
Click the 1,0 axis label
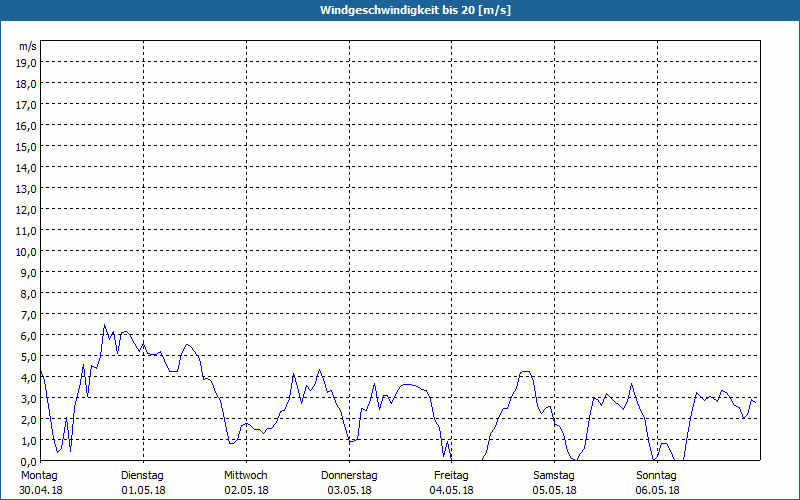tap(29, 441)
